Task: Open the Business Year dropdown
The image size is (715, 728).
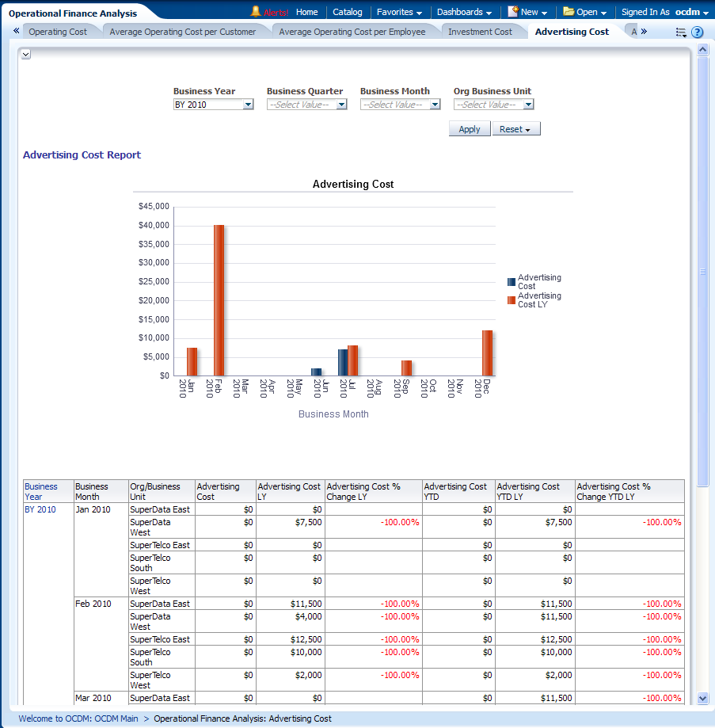Action: 248,105
